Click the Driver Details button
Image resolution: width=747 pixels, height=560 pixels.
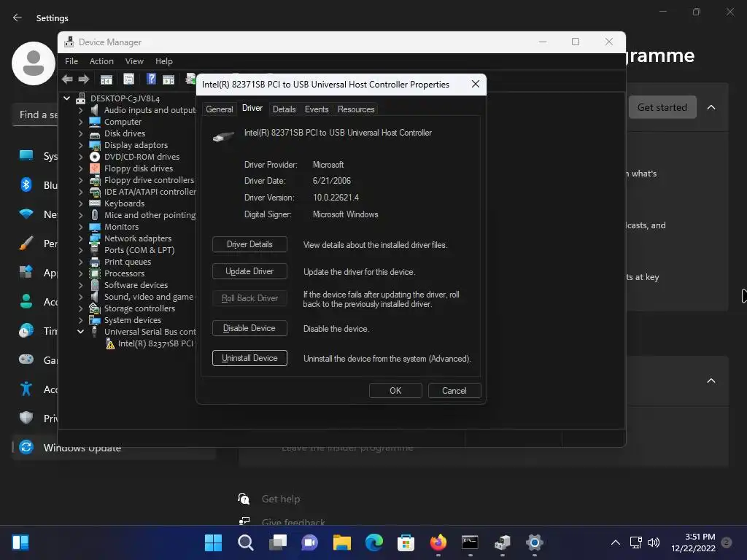[249, 244]
